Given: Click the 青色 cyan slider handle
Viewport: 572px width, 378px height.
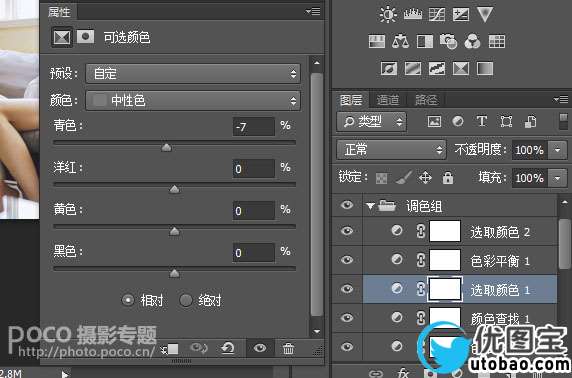Looking at the screenshot, I should (x=166, y=147).
